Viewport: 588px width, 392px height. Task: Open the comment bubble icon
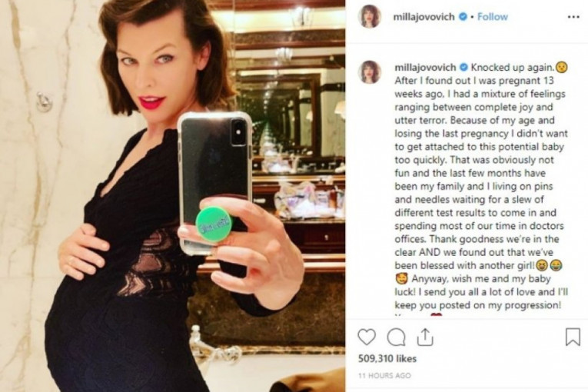[x=397, y=337]
